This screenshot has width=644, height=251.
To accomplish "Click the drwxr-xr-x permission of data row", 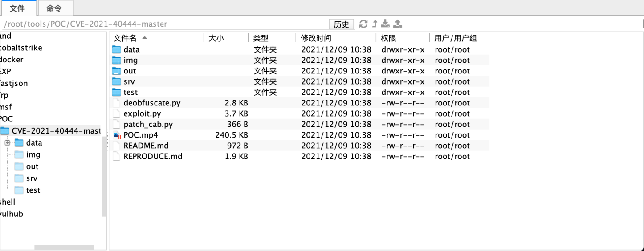I will pyautogui.click(x=403, y=49).
